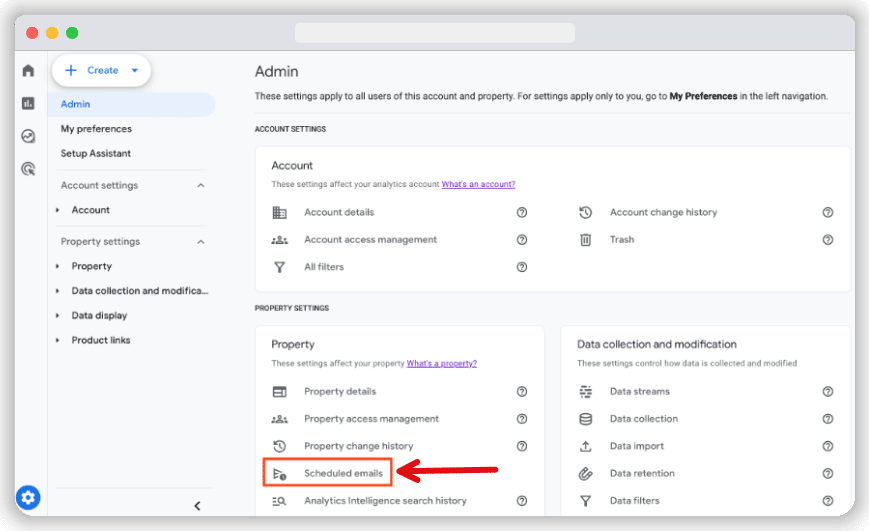This screenshot has width=869, height=531.
Task: Click the Data import upload icon
Action: point(585,446)
